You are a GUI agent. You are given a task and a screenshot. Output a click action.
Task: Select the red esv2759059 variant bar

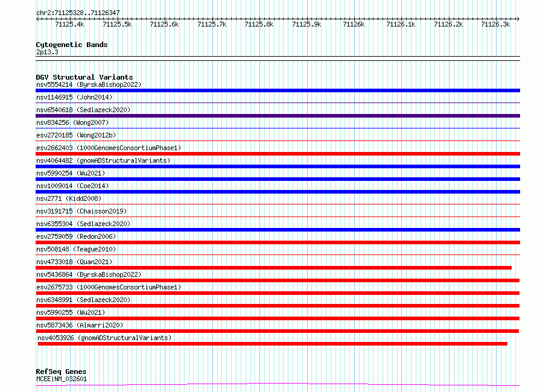(x=278, y=242)
